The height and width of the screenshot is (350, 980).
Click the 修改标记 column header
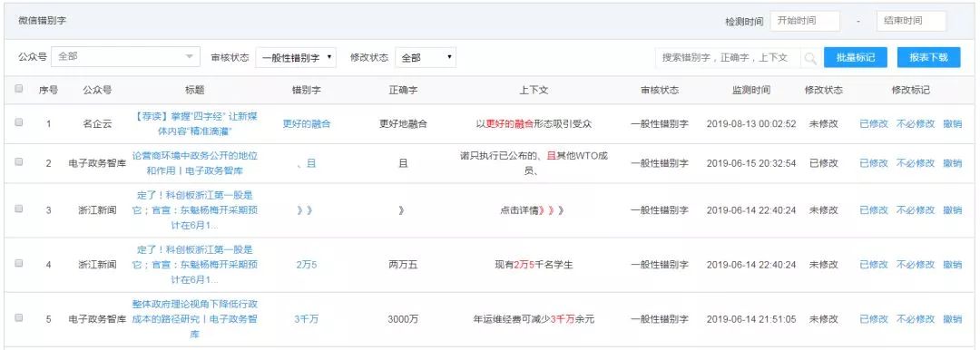coord(911,90)
